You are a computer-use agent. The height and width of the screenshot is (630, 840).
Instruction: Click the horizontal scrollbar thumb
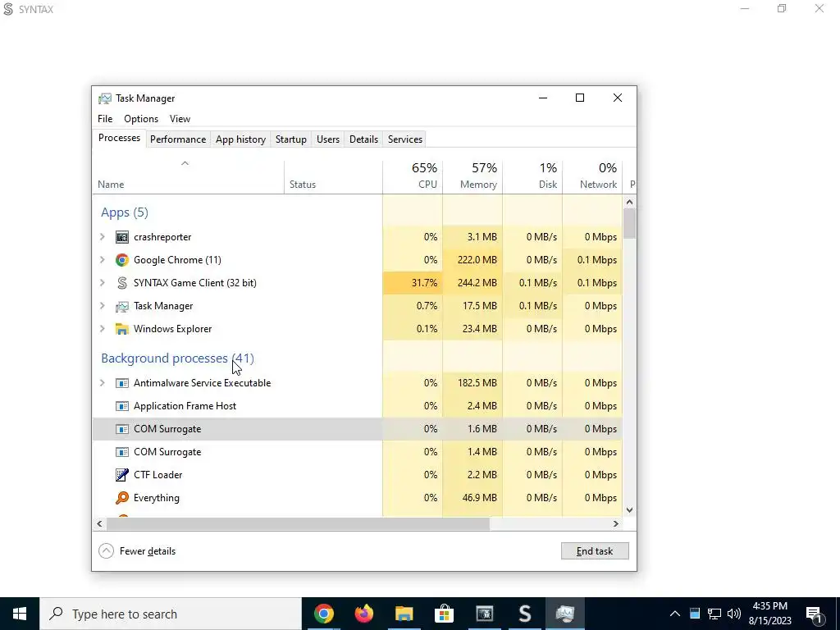[298, 523]
